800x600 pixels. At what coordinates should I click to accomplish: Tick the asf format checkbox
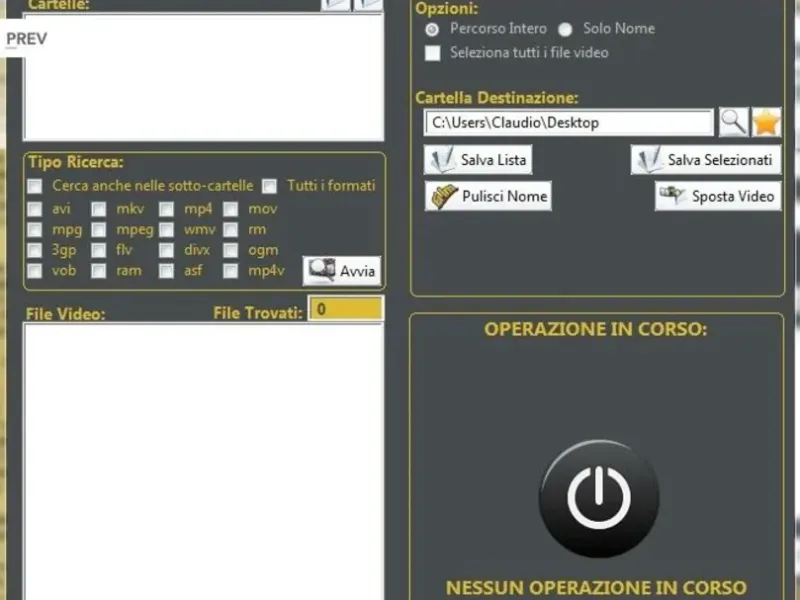[x=166, y=270]
